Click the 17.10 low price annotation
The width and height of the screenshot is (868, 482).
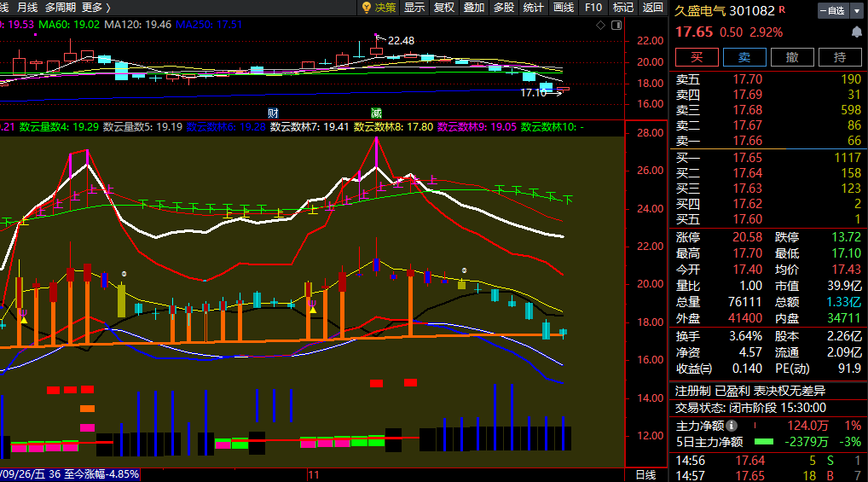(533, 93)
